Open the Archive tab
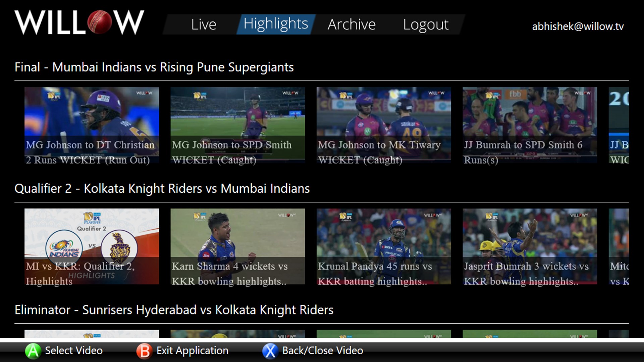 tap(351, 24)
